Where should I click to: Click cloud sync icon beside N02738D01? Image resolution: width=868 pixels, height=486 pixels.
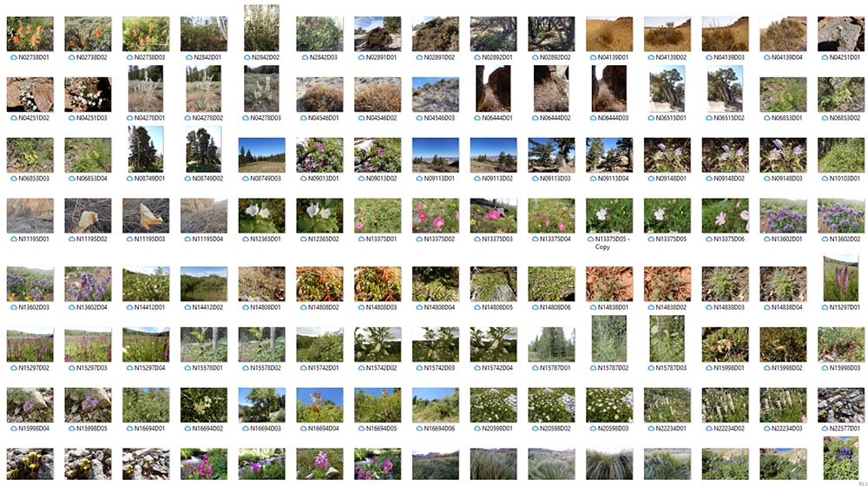[x=14, y=57]
